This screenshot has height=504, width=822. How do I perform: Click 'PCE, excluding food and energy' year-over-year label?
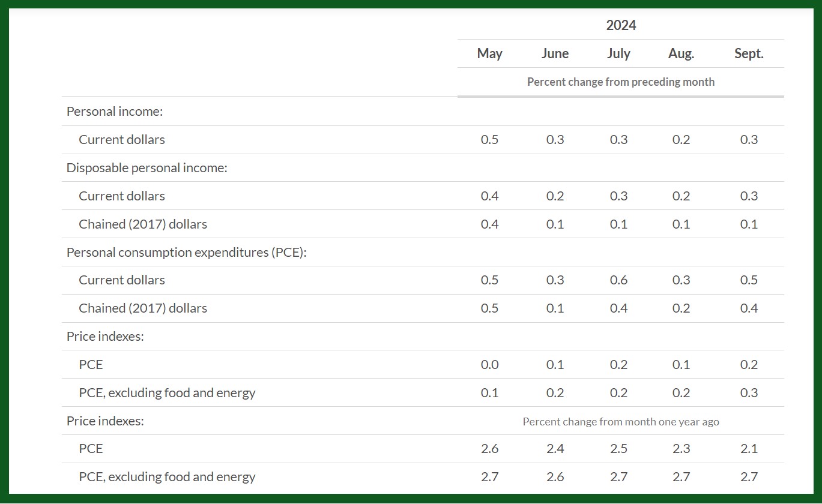pos(167,476)
